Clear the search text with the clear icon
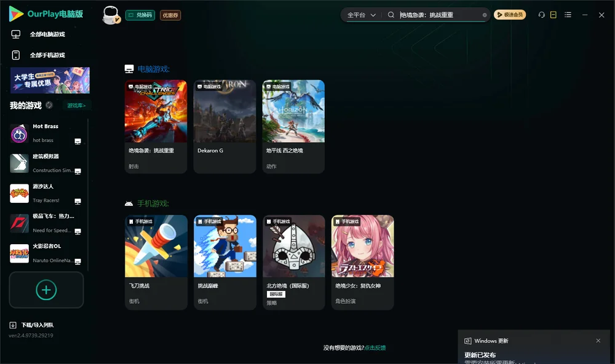Image resolution: width=615 pixels, height=364 pixels. (x=485, y=15)
